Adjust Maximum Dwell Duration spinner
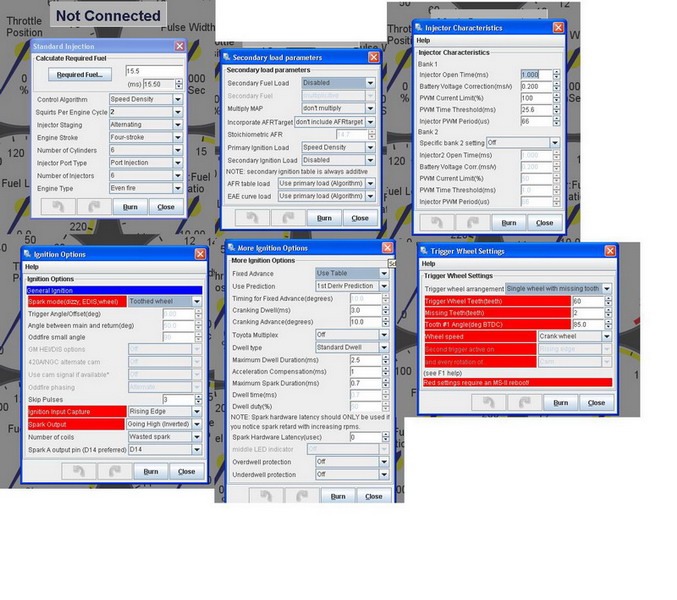This screenshot has height=600, width=677. (x=386, y=360)
